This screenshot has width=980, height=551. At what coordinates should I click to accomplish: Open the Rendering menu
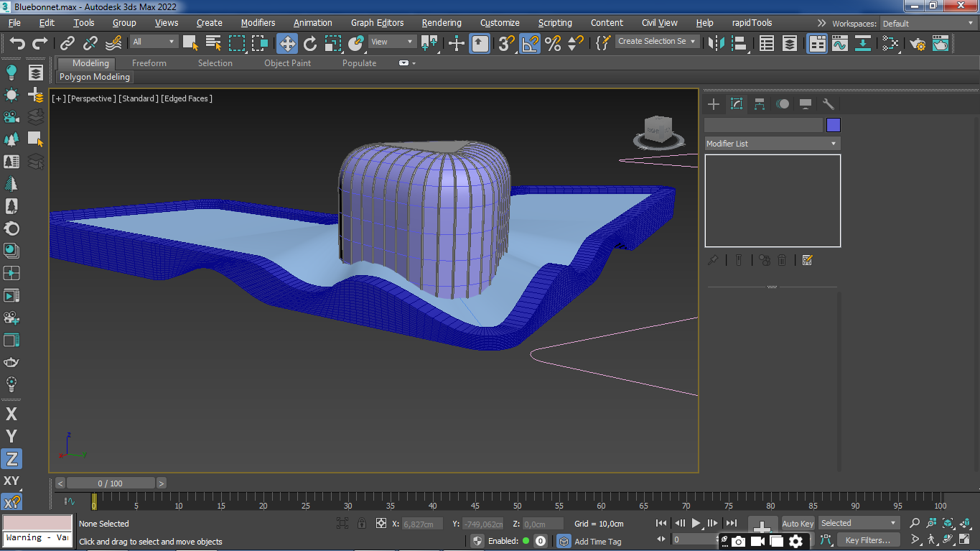441,23
